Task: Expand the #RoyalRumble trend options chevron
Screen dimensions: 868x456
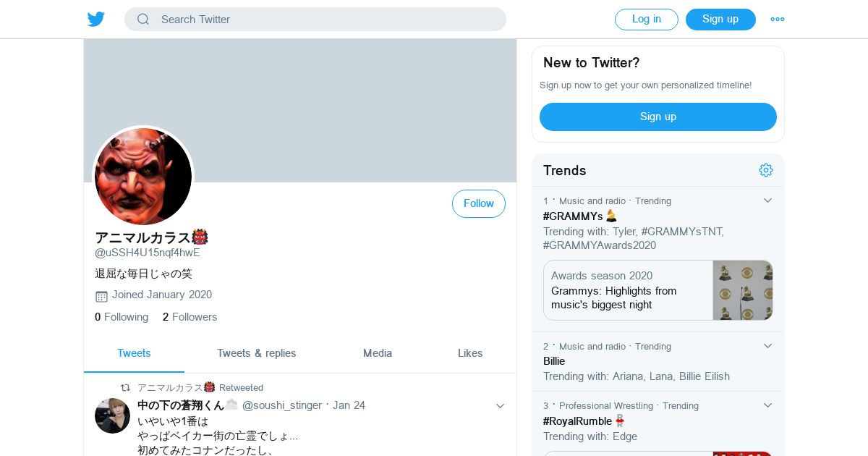Action: [x=767, y=405]
